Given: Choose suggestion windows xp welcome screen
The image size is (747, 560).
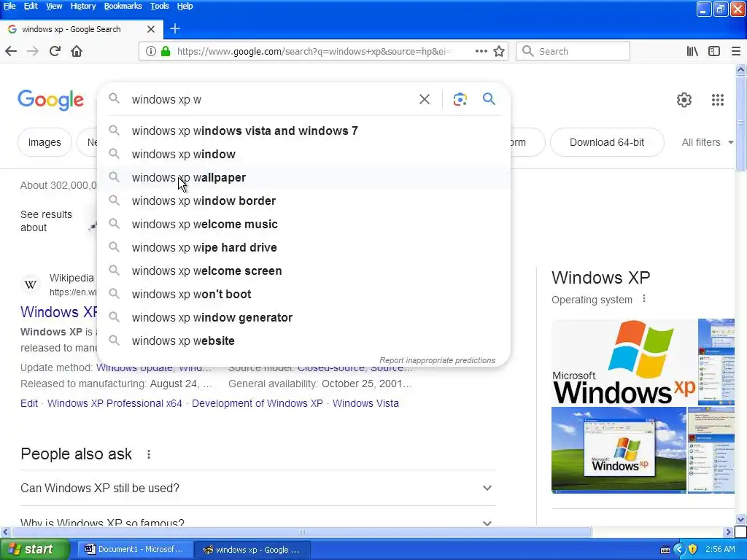Looking at the screenshot, I should point(303,271).
